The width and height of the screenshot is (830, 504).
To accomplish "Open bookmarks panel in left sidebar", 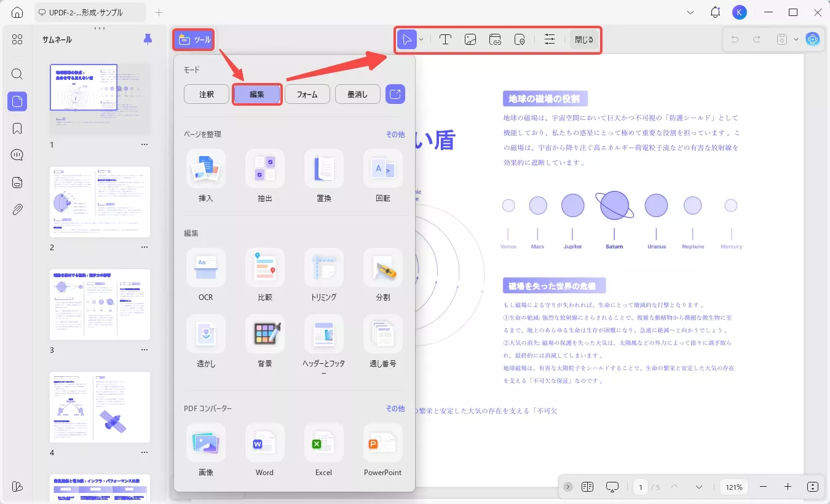I will (x=17, y=128).
